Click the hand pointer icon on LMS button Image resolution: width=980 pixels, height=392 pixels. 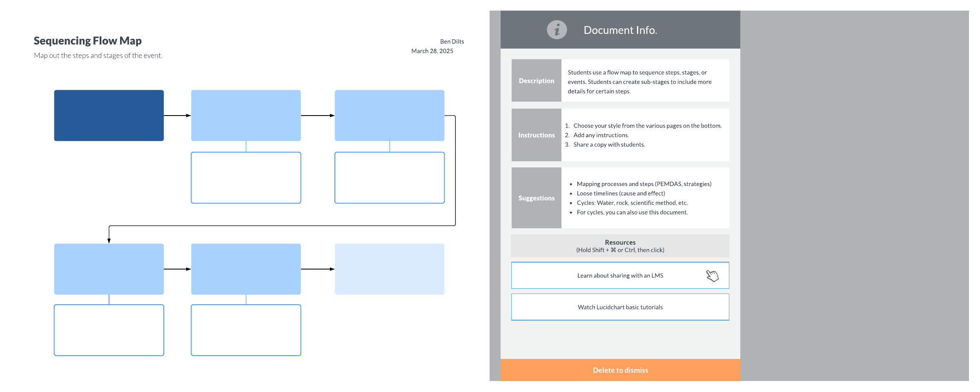[x=712, y=276]
